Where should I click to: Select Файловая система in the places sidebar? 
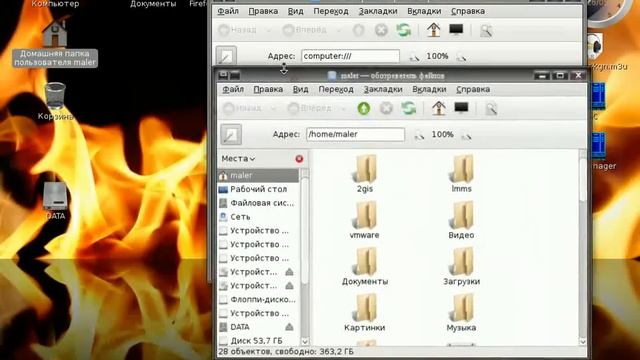[258, 203]
